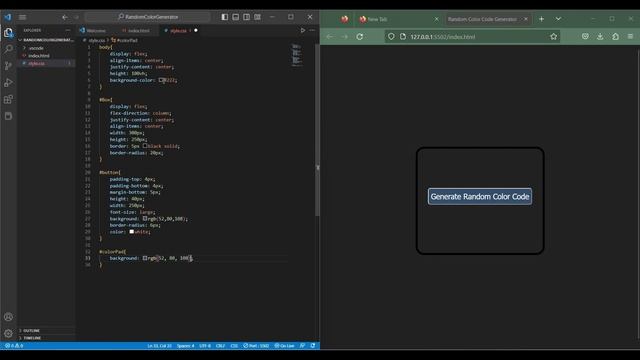Click the #button background rgb color swatch
This screenshot has height=360, width=640.
(x=144, y=219)
